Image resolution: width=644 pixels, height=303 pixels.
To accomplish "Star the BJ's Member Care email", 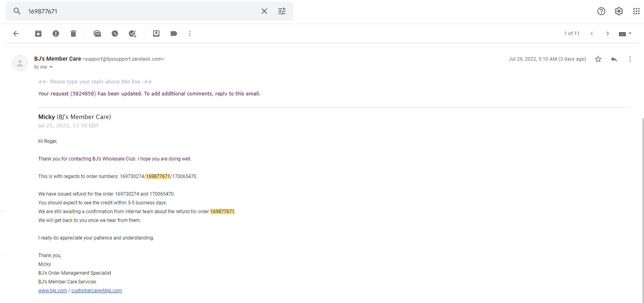I will tap(598, 59).
